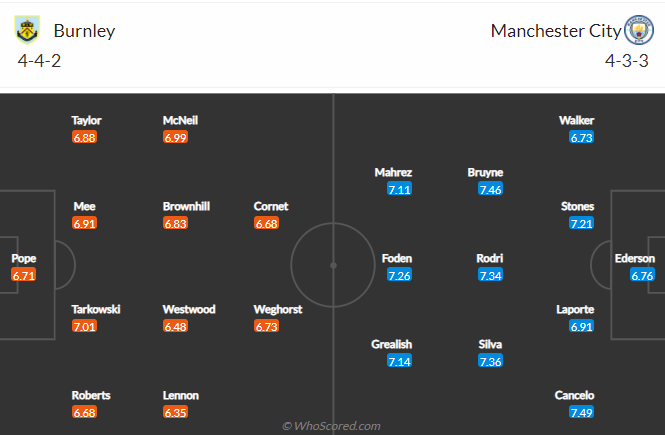Open player Foden on the pitch
The width and height of the screenshot is (665, 435).
coord(397,259)
